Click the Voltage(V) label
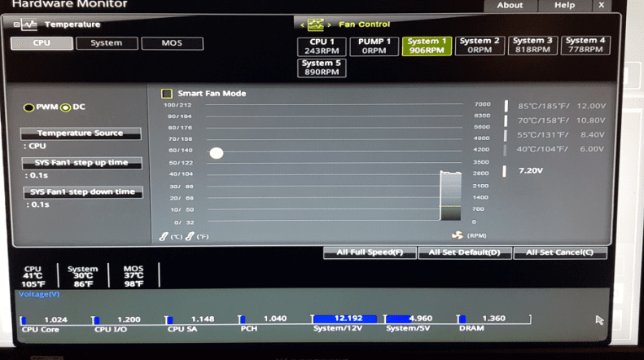The width and height of the screenshot is (644, 360). tap(39, 294)
